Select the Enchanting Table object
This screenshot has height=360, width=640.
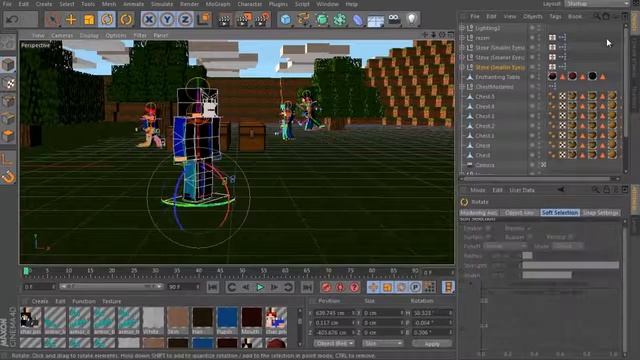click(x=498, y=77)
